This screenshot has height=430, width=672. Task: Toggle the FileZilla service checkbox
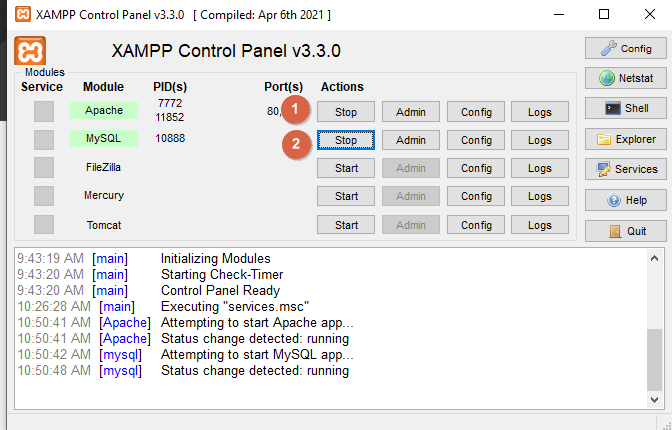44,167
